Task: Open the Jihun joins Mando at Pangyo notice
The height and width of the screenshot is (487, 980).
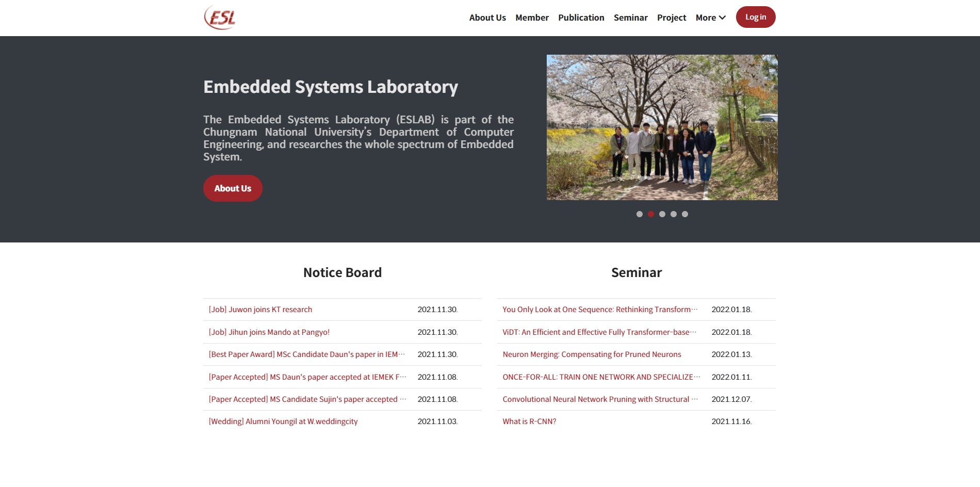Action: tap(269, 332)
